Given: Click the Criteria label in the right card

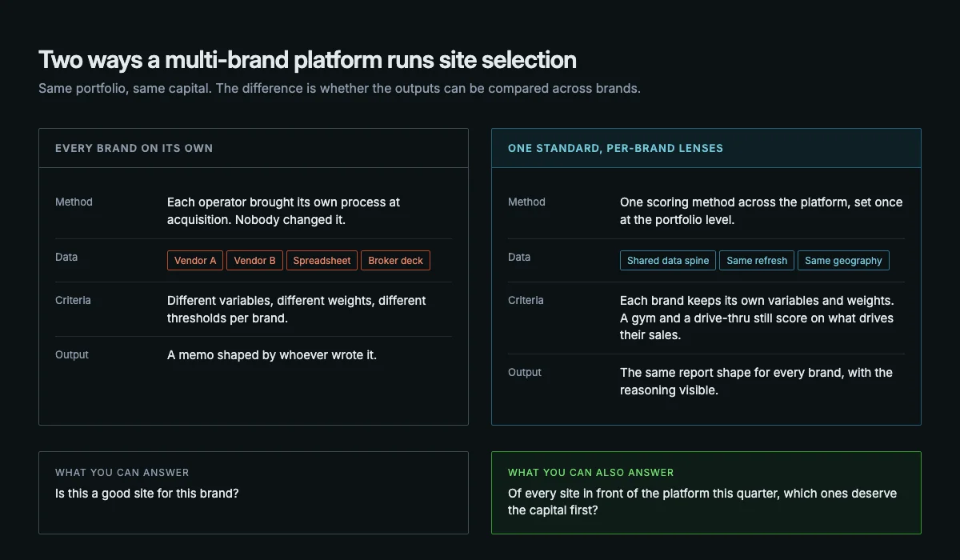Looking at the screenshot, I should [526, 301].
